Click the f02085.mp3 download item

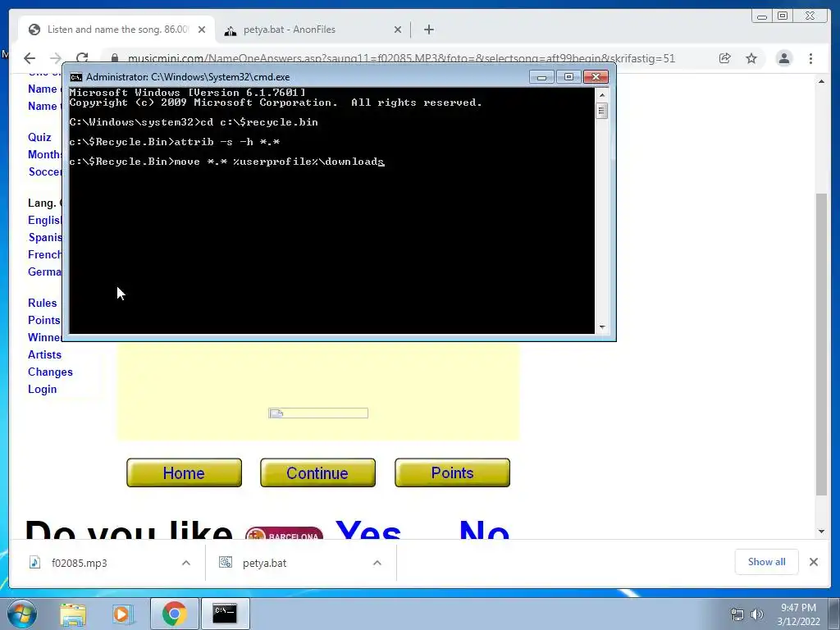click(x=80, y=563)
